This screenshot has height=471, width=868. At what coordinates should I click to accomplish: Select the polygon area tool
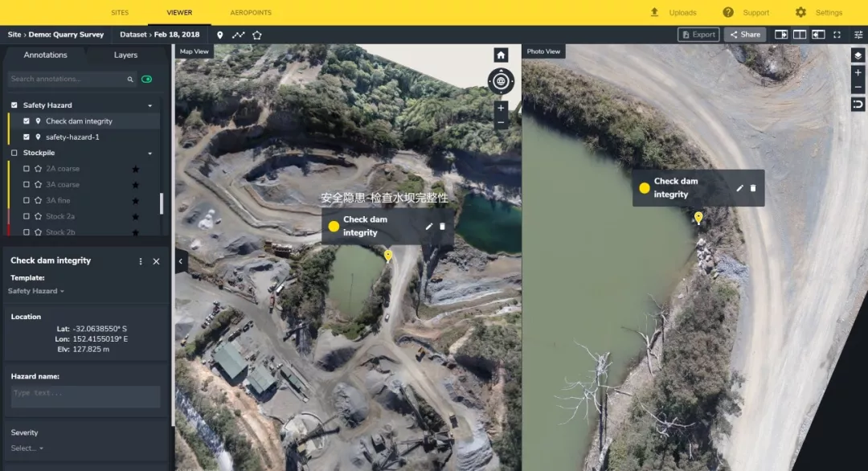(257, 35)
